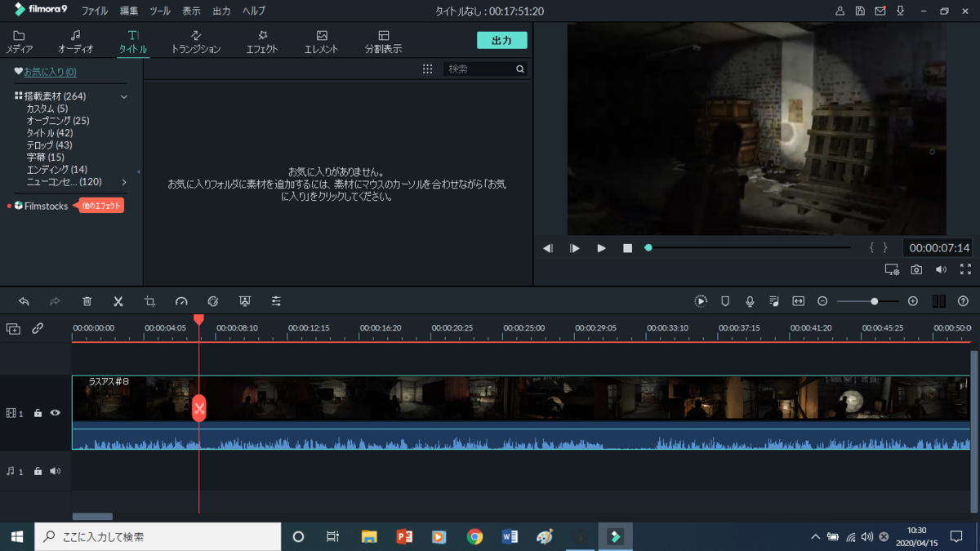Click the add track icon
This screenshot has height=551, width=980.
13,329
